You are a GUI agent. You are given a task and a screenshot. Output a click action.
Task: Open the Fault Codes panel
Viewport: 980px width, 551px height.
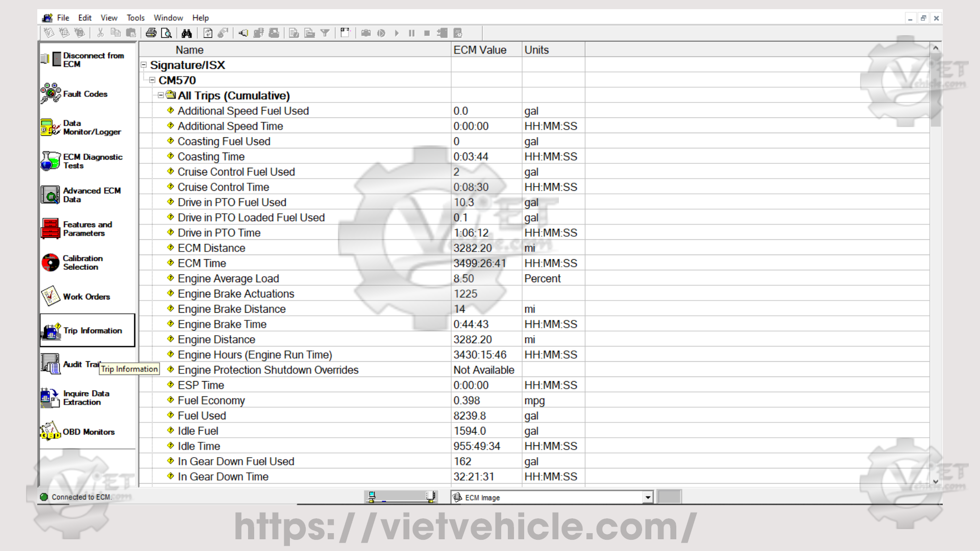(85, 94)
